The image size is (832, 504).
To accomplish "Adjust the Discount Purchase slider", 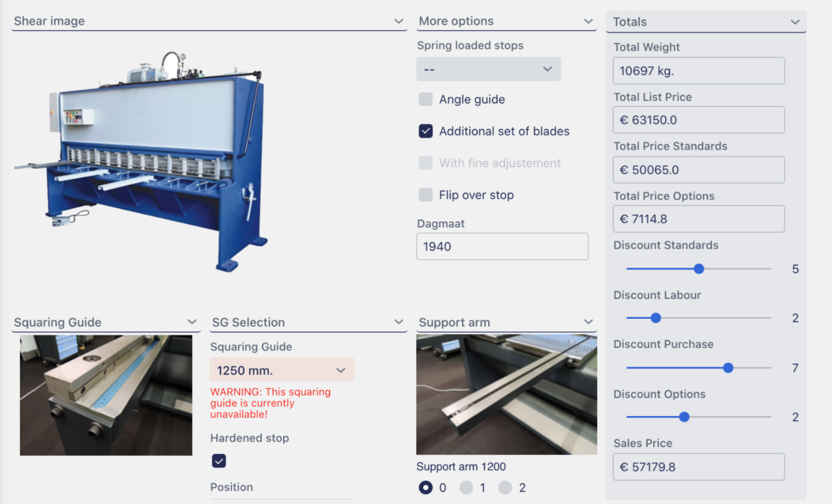I will point(698,368).
